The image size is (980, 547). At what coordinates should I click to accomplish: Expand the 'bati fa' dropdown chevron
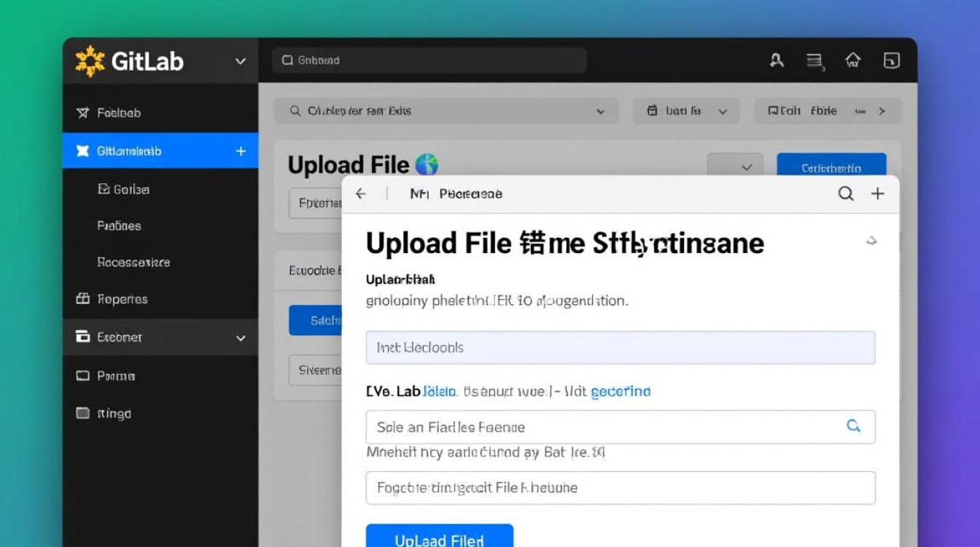click(x=723, y=112)
